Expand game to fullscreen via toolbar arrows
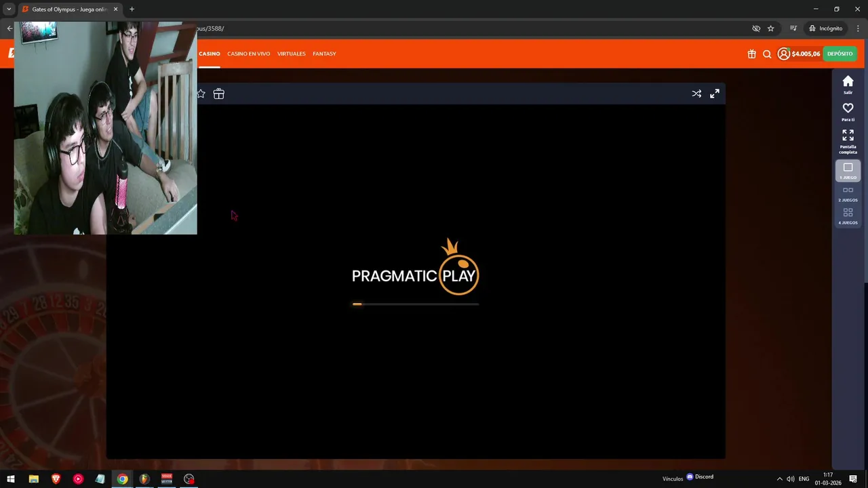Image resolution: width=868 pixels, height=488 pixels. (715, 94)
